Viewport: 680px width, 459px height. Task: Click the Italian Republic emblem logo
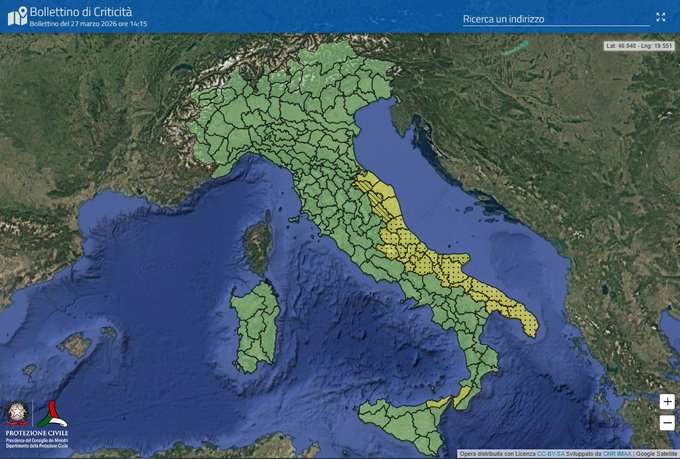[19, 413]
